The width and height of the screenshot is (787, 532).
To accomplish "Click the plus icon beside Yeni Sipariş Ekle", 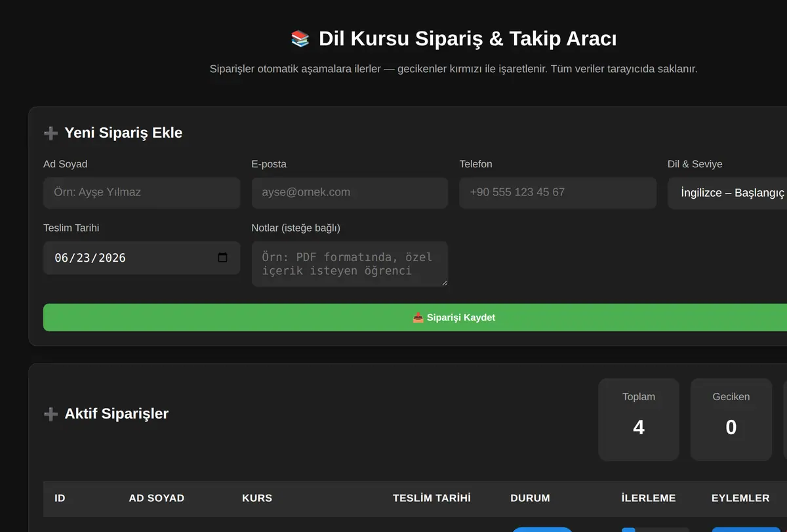I will point(50,133).
